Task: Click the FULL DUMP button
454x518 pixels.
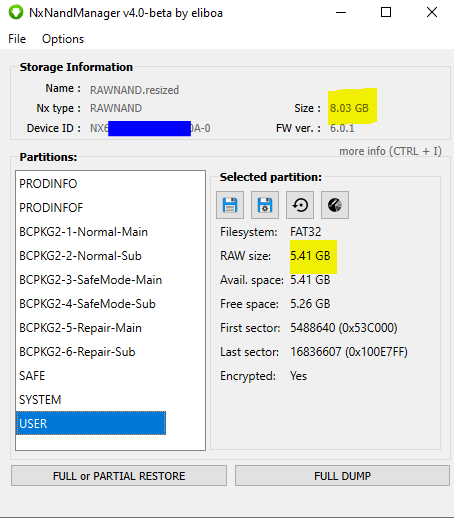Action: (x=342, y=476)
